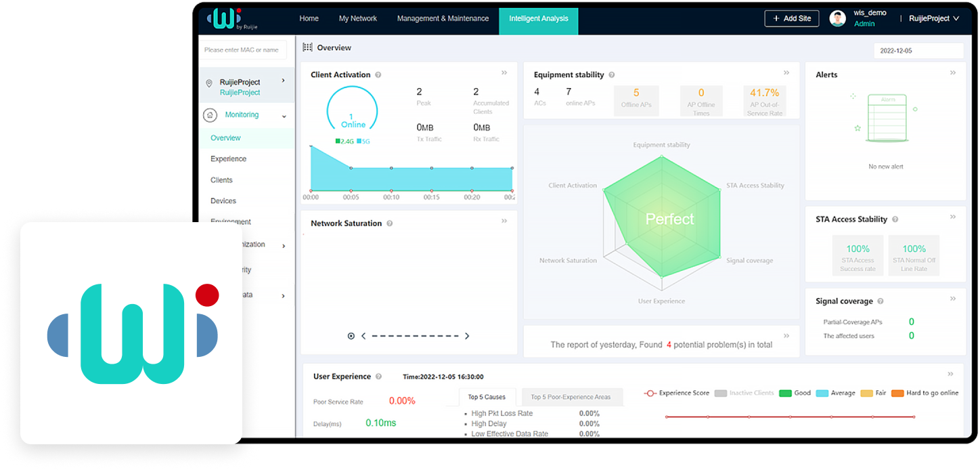This screenshot has width=980, height=470.
Task: Select Top 5 Poor-Experience Areas tab
Action: click(x=571, y=397)
